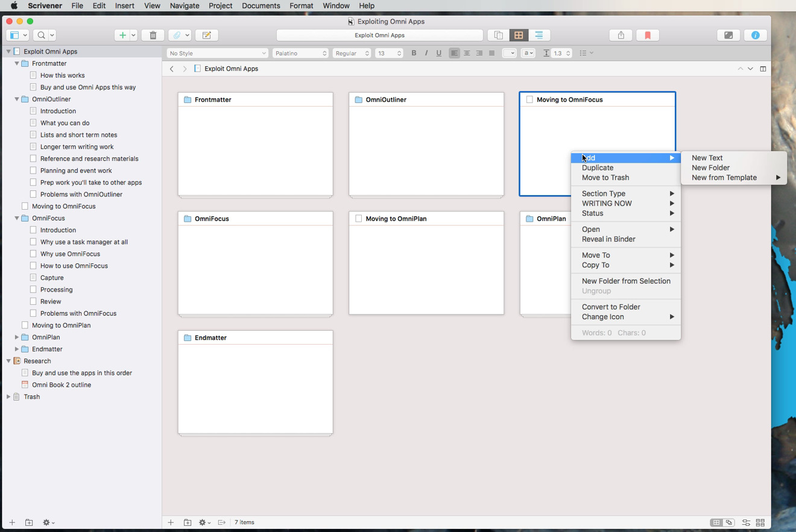Open line spacing 1.3 dropdown
The image size is (796, 532).
click(561, 53)
